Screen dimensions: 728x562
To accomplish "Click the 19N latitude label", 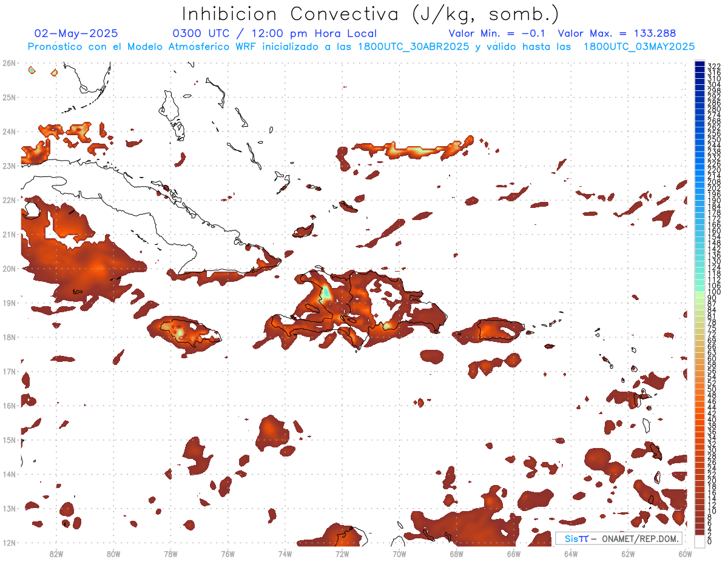I will 8,303.
